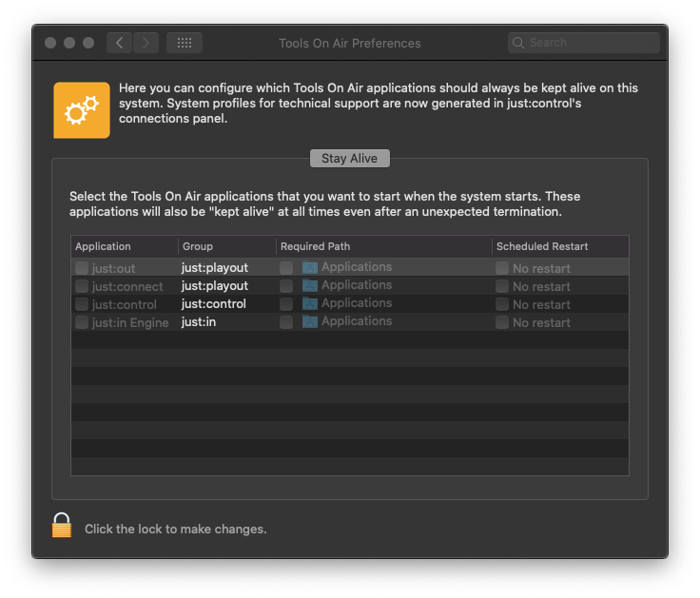Toggle Scheduled Restart checkbox for just:out
The image size is (700, 598).
click(x=502, y=268)
